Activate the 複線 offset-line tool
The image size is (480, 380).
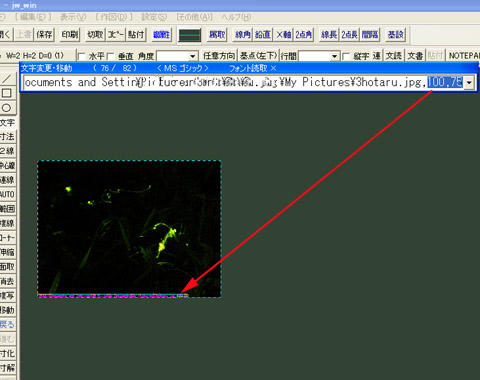click(x=7, y=223)
